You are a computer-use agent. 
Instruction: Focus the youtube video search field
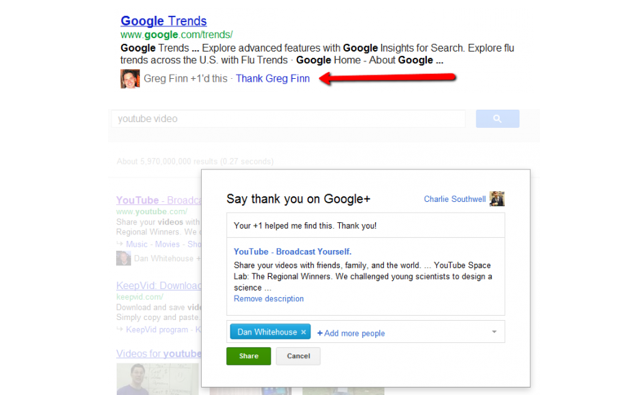(x=288, y=119)
